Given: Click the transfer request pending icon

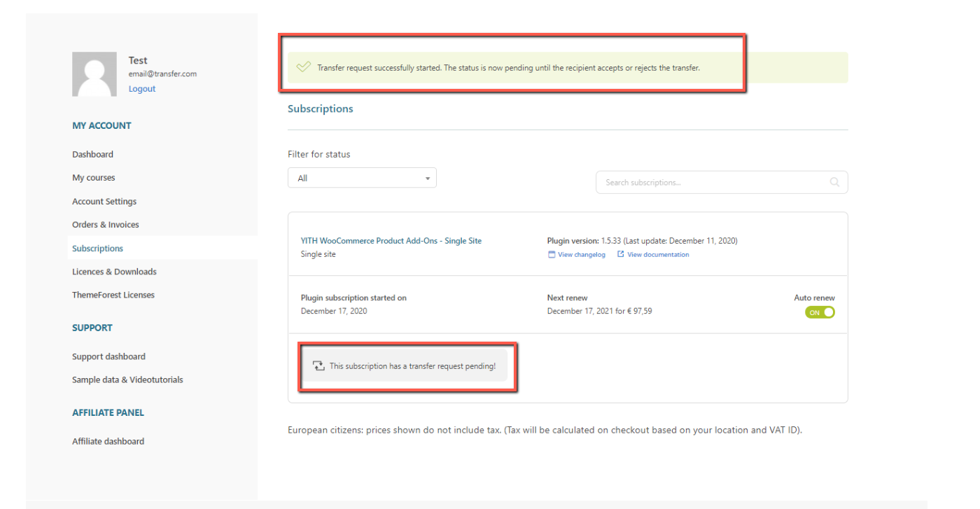Looking at the screenshot, I should coord(319,366).
